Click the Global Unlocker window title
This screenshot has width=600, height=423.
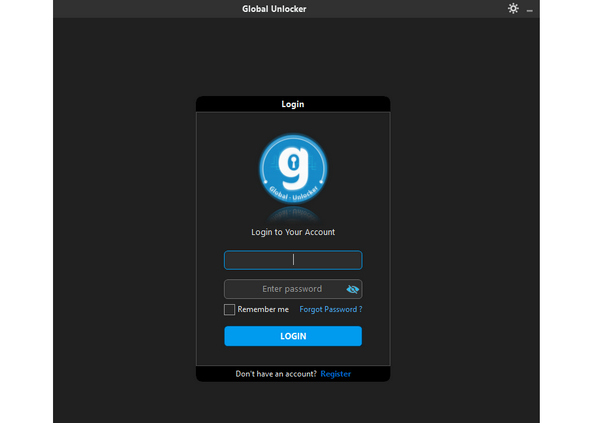pyautogui.click(x=274, y=9)
